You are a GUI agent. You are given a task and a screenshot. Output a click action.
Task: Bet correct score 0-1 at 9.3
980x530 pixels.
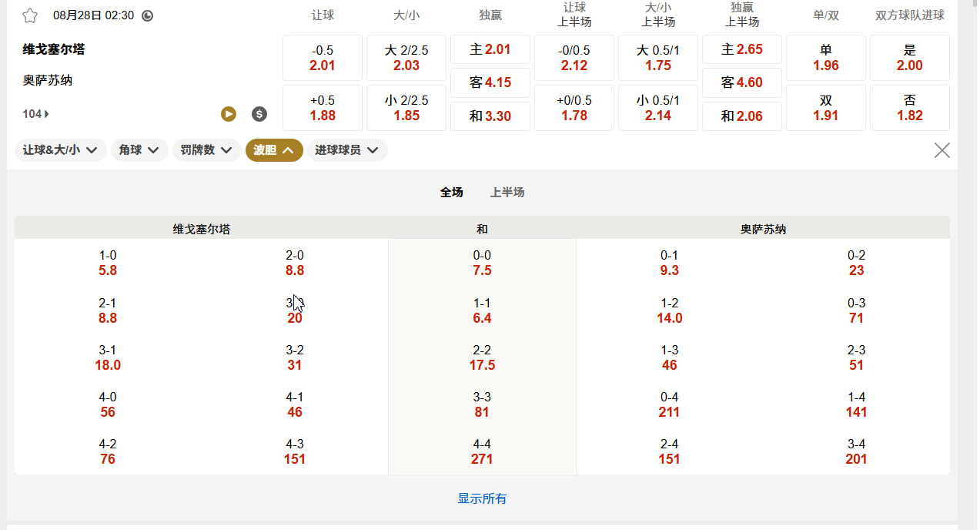click(x=670, y=263)
